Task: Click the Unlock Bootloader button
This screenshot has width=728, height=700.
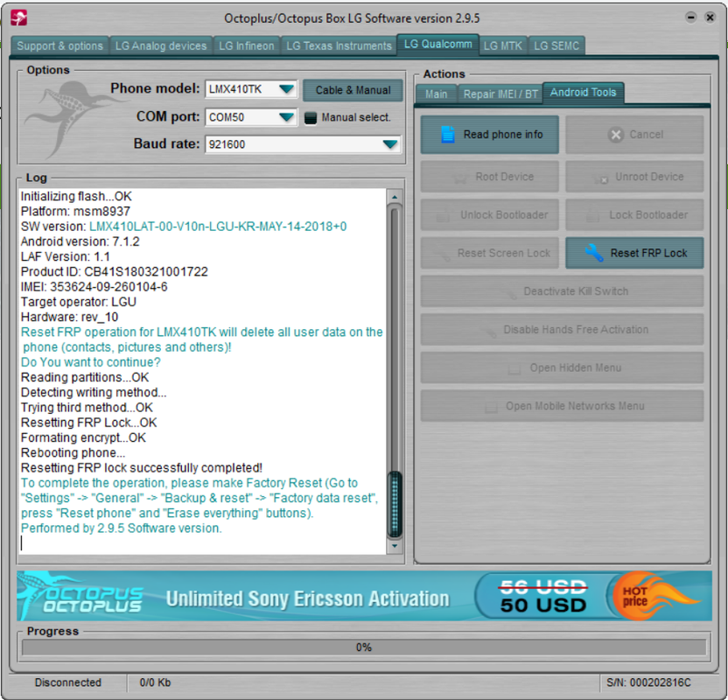Action: (x=490, y=215)
